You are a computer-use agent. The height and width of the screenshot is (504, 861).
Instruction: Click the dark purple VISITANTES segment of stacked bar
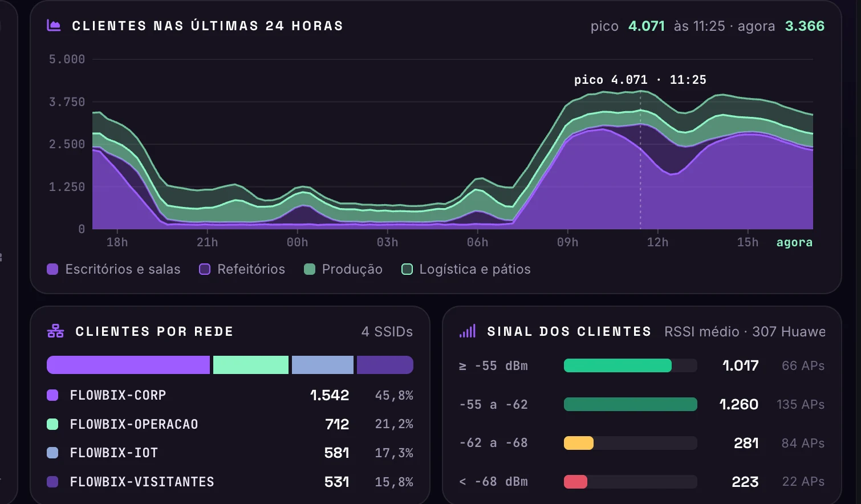[385, 365]
